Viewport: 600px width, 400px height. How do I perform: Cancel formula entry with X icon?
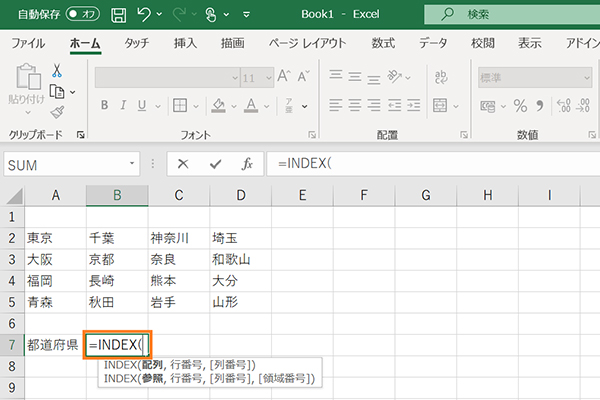(182, 164)
